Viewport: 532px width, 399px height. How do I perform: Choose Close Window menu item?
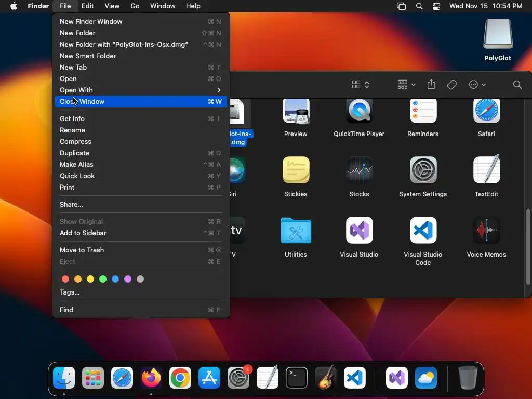pyautogui.click(x=141, y=101)
